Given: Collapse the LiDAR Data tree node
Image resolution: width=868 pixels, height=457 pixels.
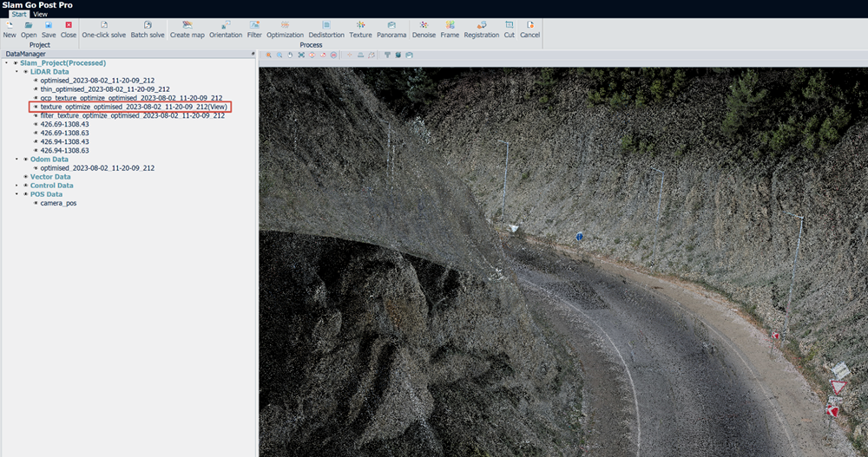Looking at the screenshot, I should pyautogui.click(x=16, y=72).
